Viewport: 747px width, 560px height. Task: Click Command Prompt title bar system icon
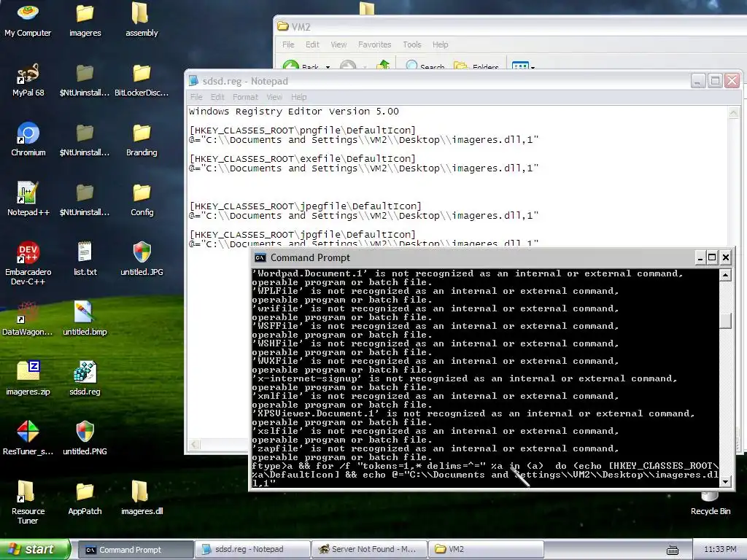tap(260, 257)
